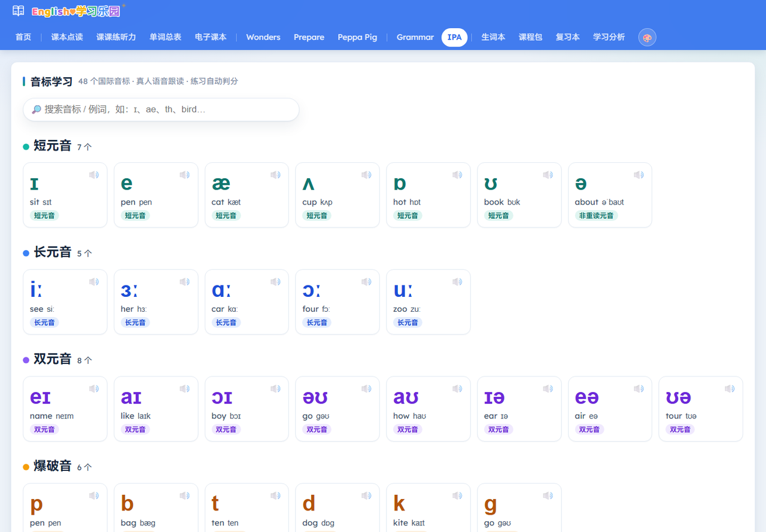
Task: Play audio for the ʊ book sound
Action: tap(548, 175)
